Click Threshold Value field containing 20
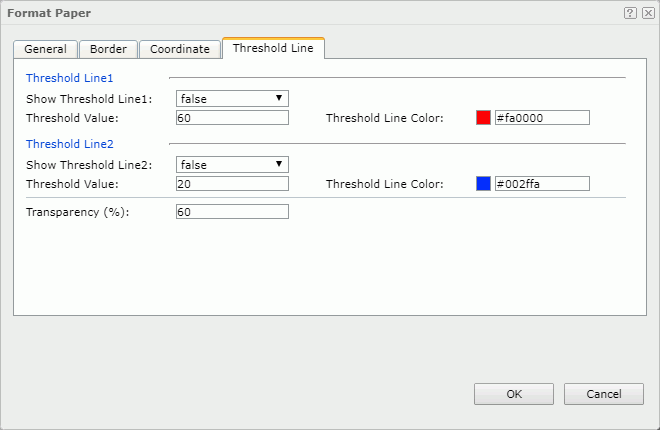 [x=232, y=184]
